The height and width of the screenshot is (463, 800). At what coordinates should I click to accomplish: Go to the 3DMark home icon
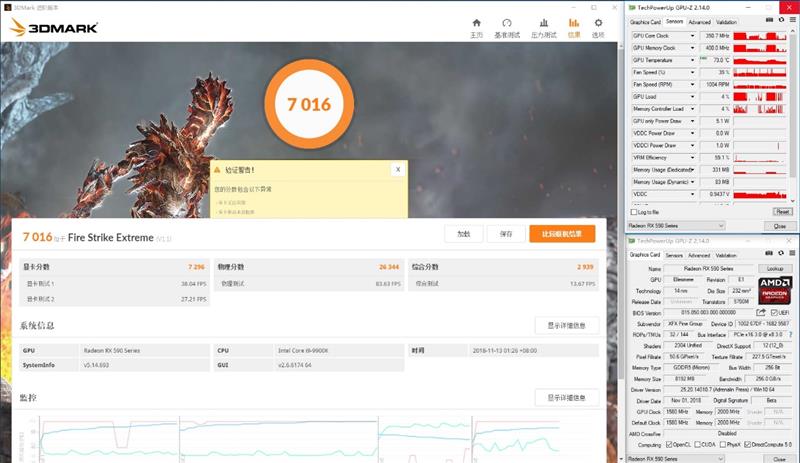[477, 23]
